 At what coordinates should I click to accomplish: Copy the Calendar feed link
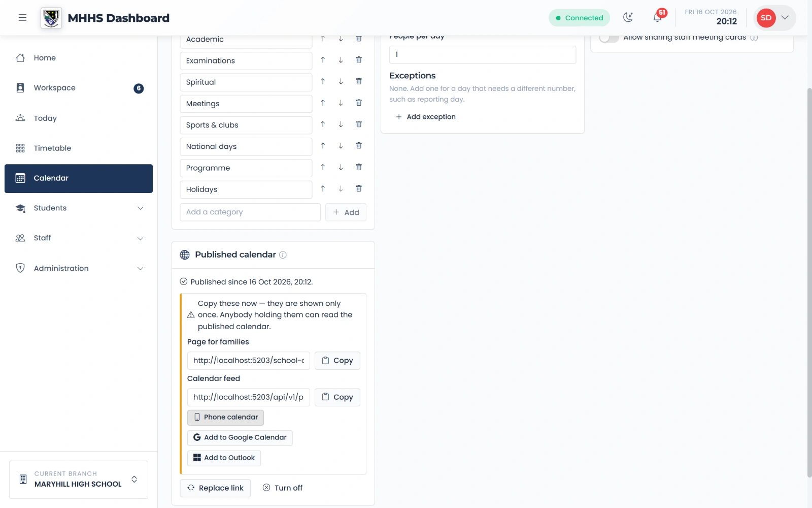[337, 397]
